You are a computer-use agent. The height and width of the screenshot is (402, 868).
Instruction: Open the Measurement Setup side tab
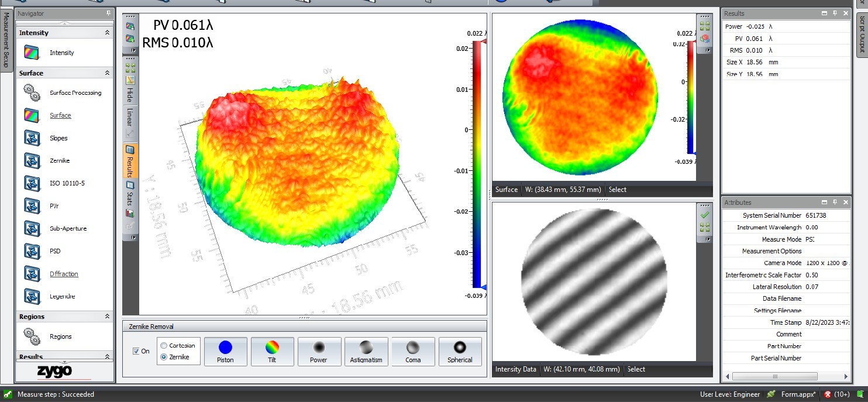coord(6,40)
